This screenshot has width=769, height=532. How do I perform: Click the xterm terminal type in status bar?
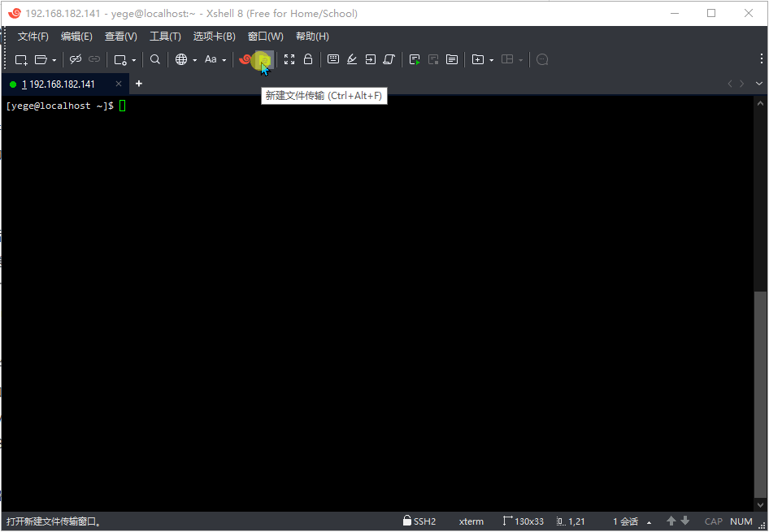[x=471, y=521]
